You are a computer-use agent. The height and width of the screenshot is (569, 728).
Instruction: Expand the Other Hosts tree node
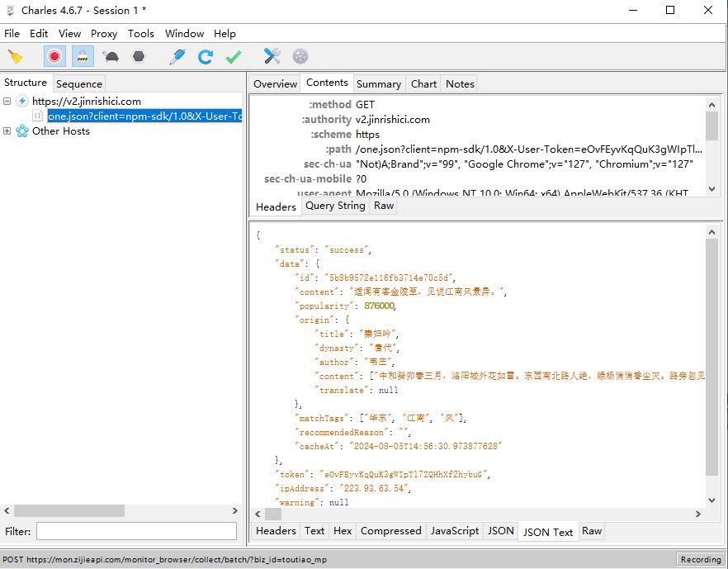pyautogui.click(x=7, y=131)
